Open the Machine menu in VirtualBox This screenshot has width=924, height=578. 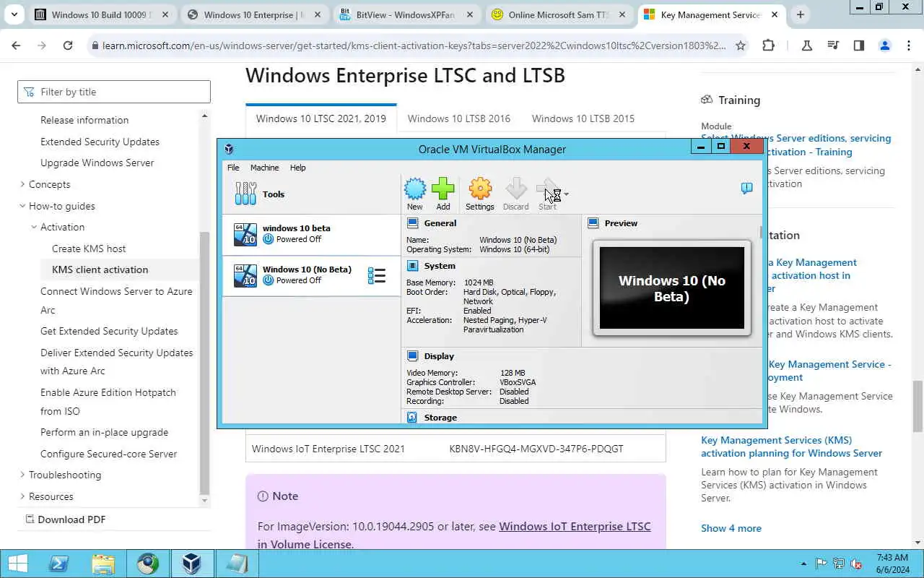264,168
